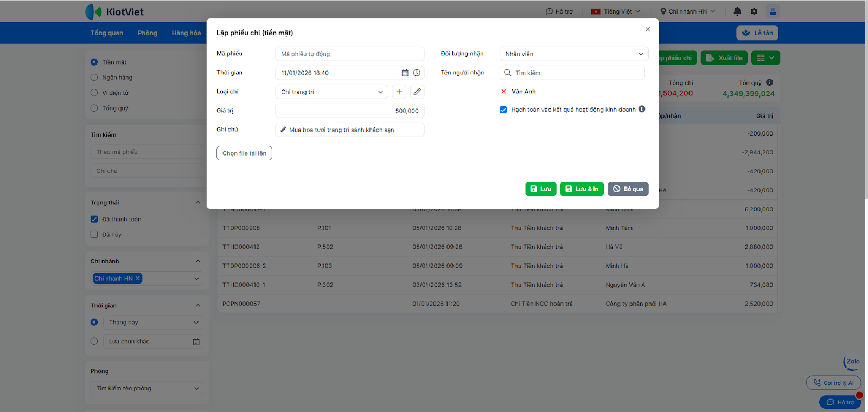Click room cell P.302

(x=325, y=285)
